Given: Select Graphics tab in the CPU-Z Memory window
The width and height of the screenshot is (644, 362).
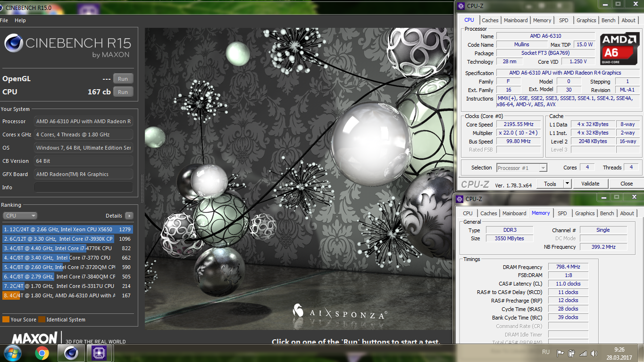Looking at the screenshot, I should pos(585,213).
